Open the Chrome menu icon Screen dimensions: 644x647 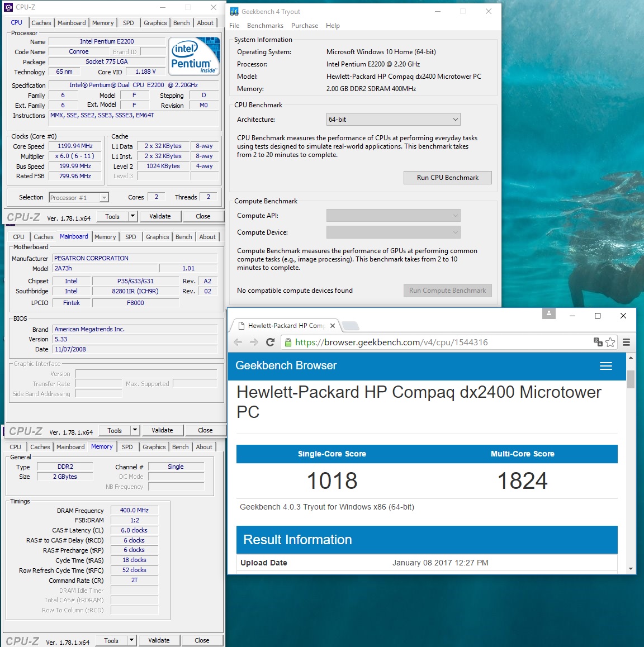[626, 342]
